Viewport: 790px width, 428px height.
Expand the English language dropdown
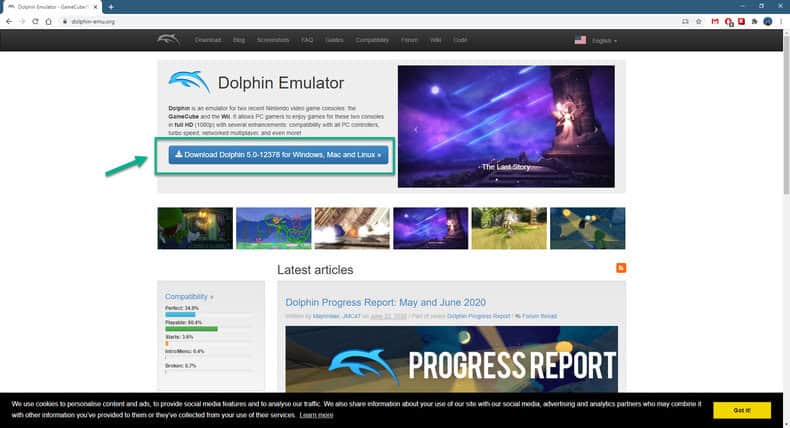604,40
